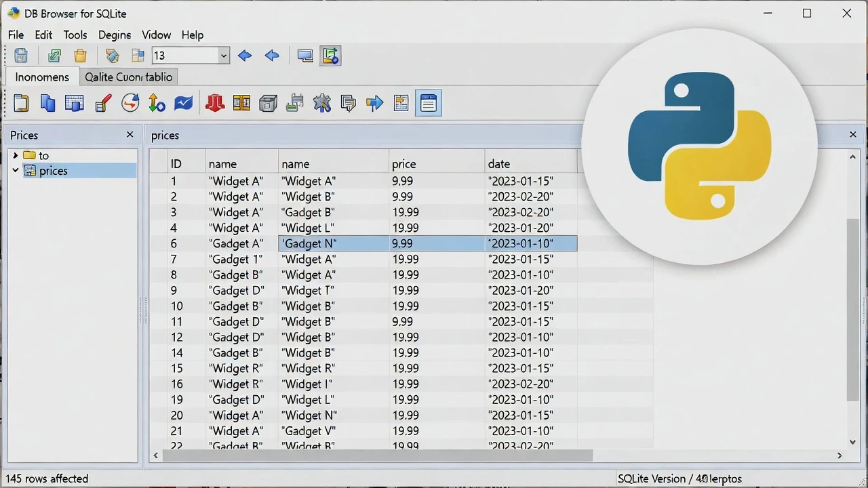Click the Revert Changes icon
The height and width of the screenshot is (488, 868).
(x=130, y=103)
